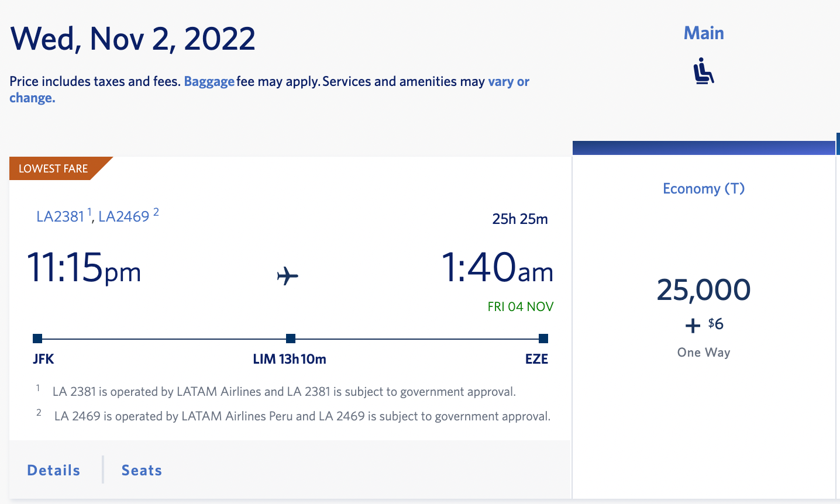Image resolution: width=840 pixels, height=504 pixels.
Task: Click the EZE arrival marker on route line
Action: (543, 338)
